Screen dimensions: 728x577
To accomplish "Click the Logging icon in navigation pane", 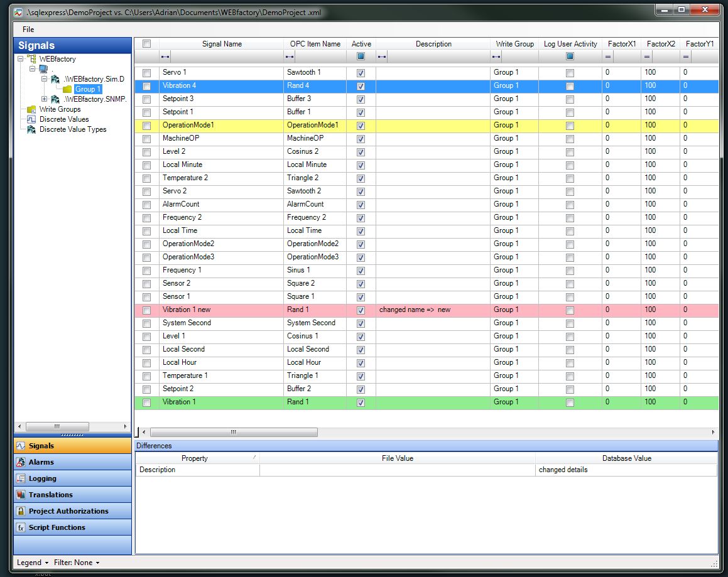I will tap(21, 478).
